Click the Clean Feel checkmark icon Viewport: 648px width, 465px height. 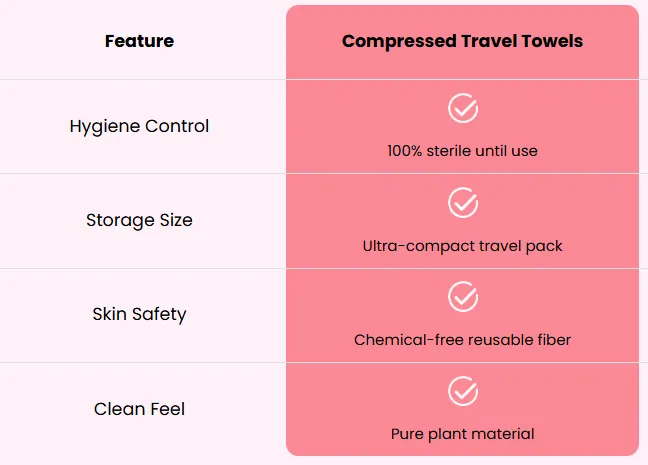click(463, 391)
